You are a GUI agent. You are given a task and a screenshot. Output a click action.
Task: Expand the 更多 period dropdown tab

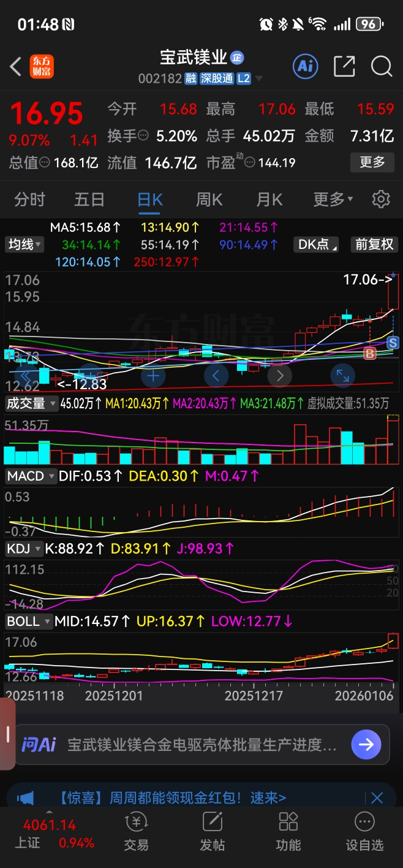333,199
